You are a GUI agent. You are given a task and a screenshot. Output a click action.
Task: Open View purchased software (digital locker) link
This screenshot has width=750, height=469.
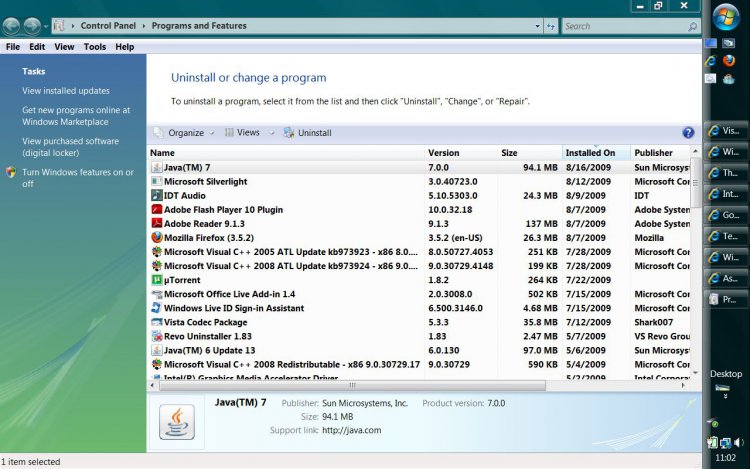(x=70, y=147)
